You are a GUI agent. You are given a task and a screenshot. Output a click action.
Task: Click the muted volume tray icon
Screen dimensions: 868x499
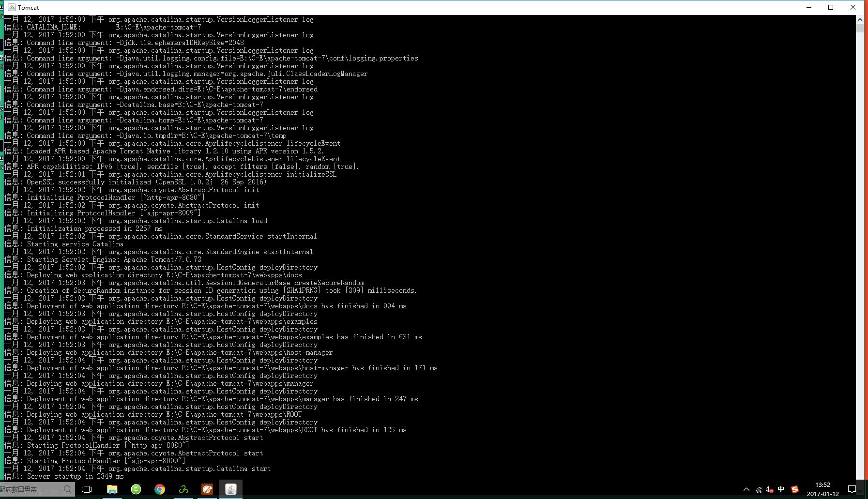[770, 490]
